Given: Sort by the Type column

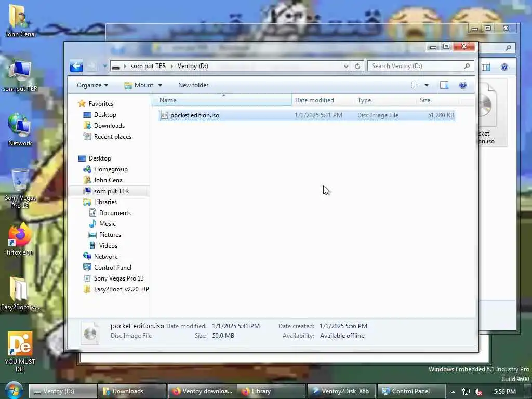Looking at the screenshot, I should [x=385, y=100].
